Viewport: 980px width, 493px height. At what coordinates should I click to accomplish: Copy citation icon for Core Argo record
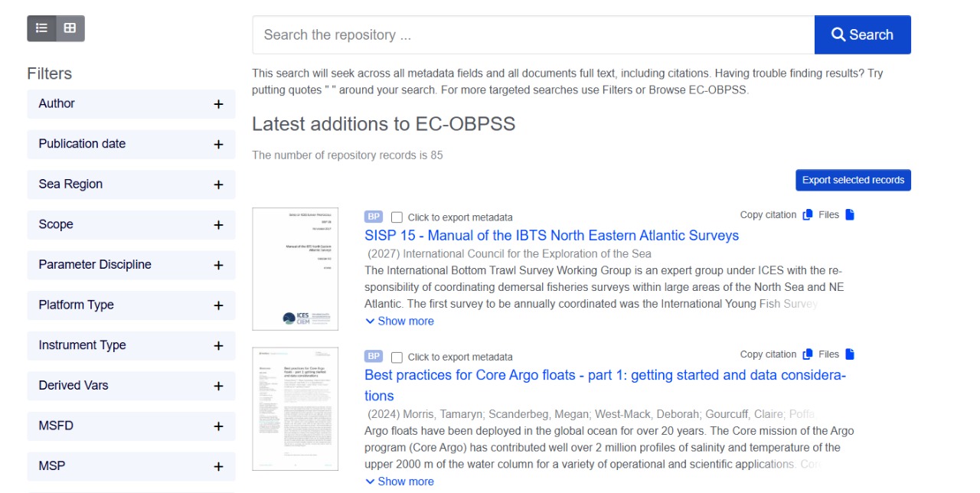coord(807,354)
